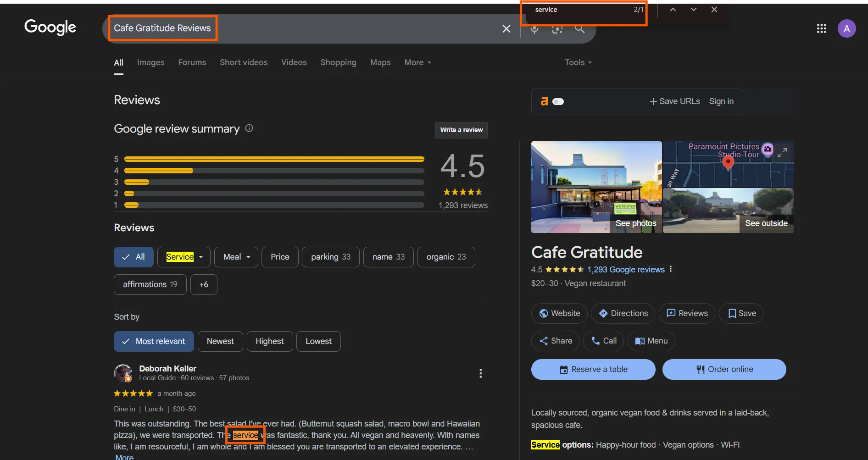Start voice search with the microphone icon

coord(534,29)
